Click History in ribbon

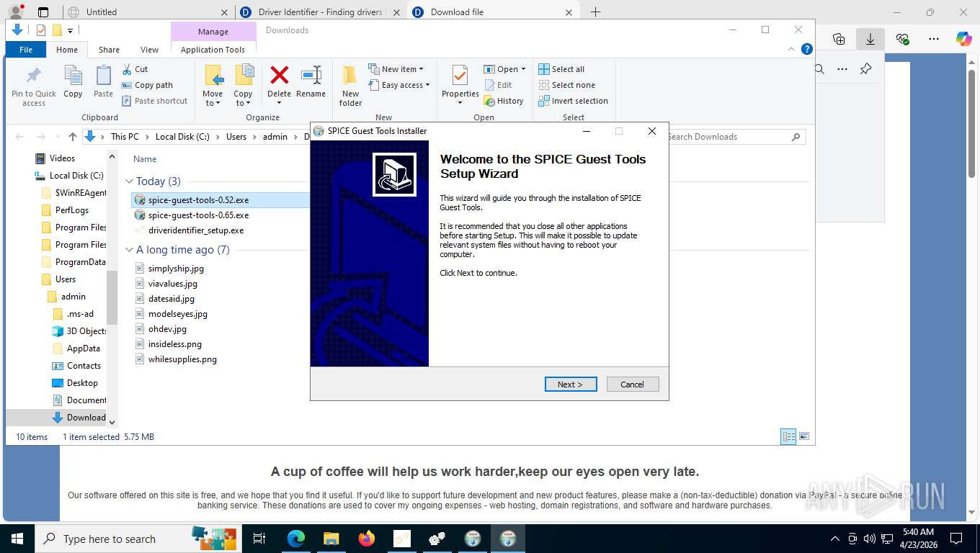click(503, 101)
